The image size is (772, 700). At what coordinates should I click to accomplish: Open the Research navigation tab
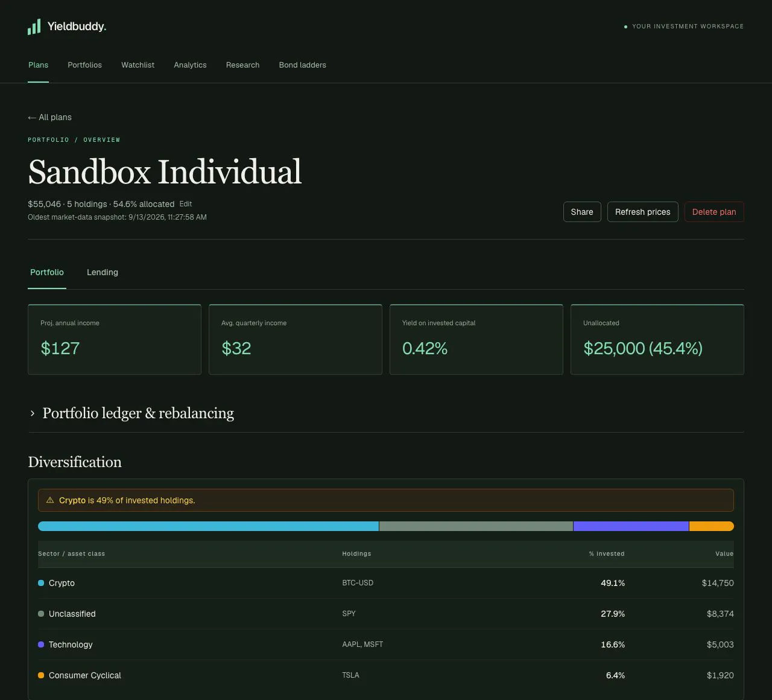(x=242, y=65)
